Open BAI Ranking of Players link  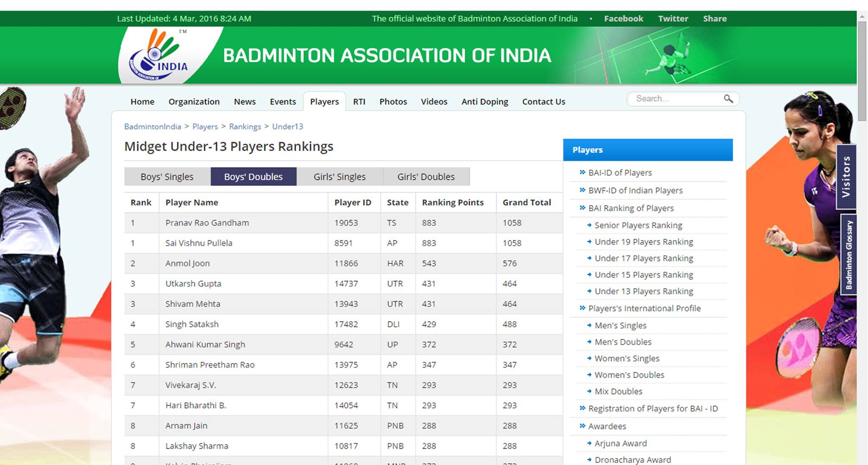point(631,208)
